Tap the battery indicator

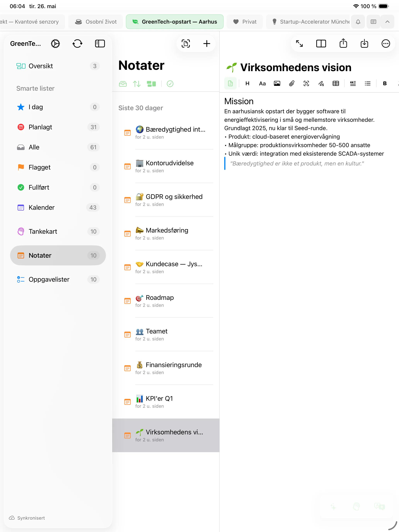[x=383, y=6]
